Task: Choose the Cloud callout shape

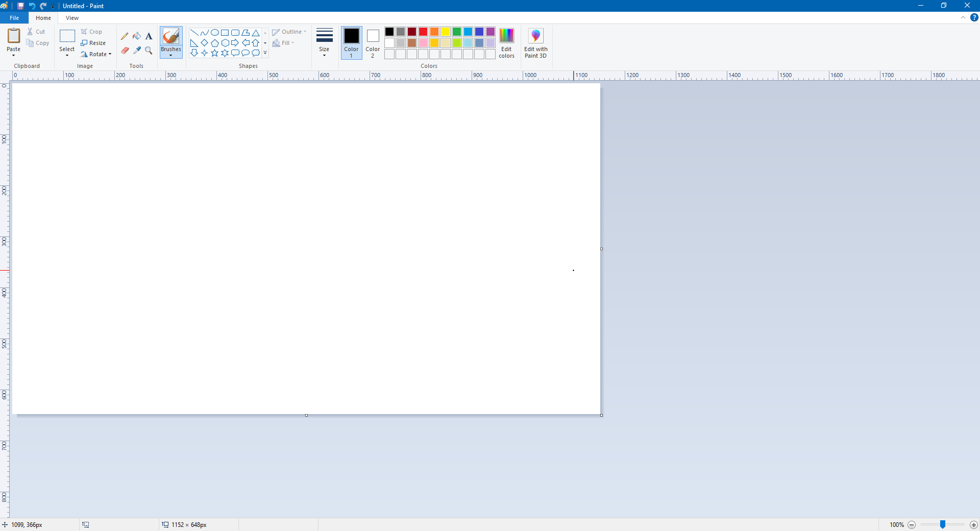Action: pos(256,53)
